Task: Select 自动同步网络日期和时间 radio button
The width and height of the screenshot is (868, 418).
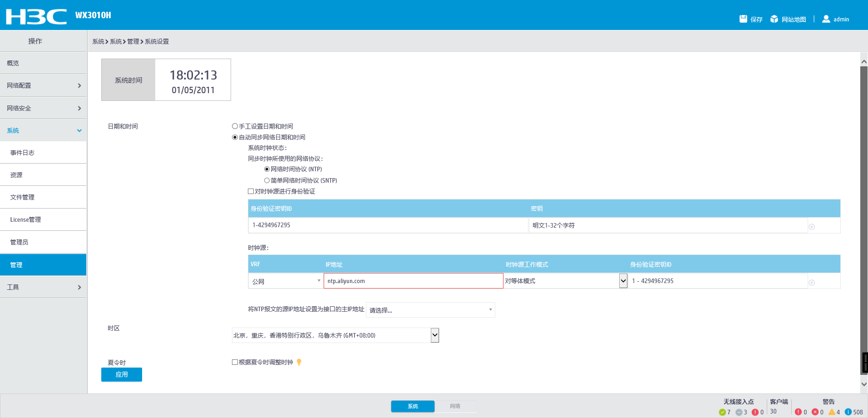Action: [x=235, y=137]
